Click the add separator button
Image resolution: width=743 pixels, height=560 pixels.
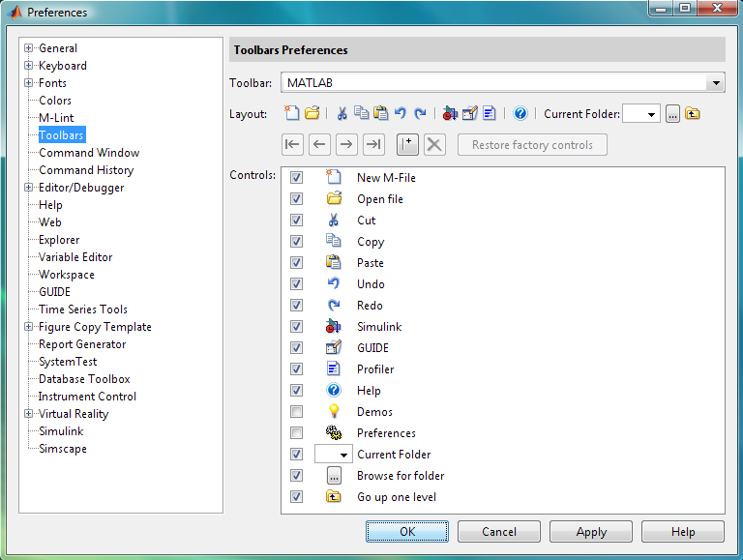[407, 144]
